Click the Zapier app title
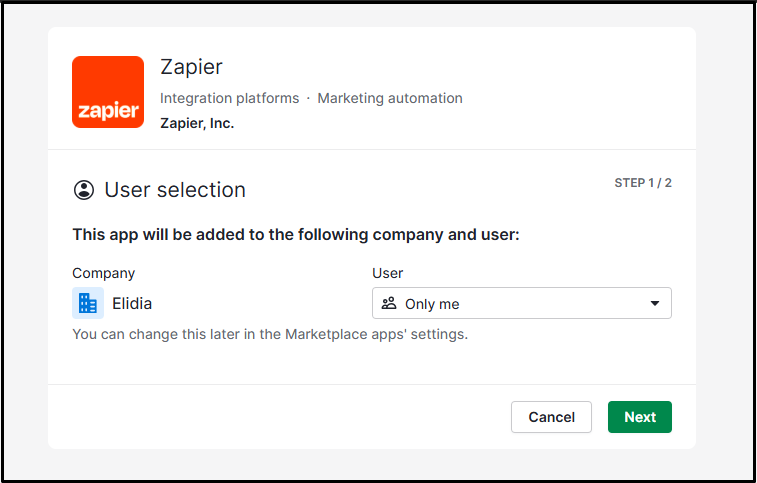This screenshot has width=757, height=483. click(x=191, y=67)
